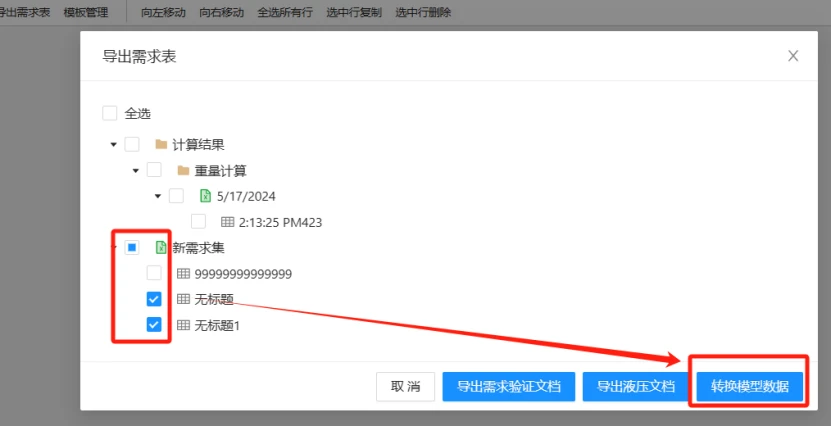Tick the 全选 checkbox
831x426 pixels.
tap(110, 113)
